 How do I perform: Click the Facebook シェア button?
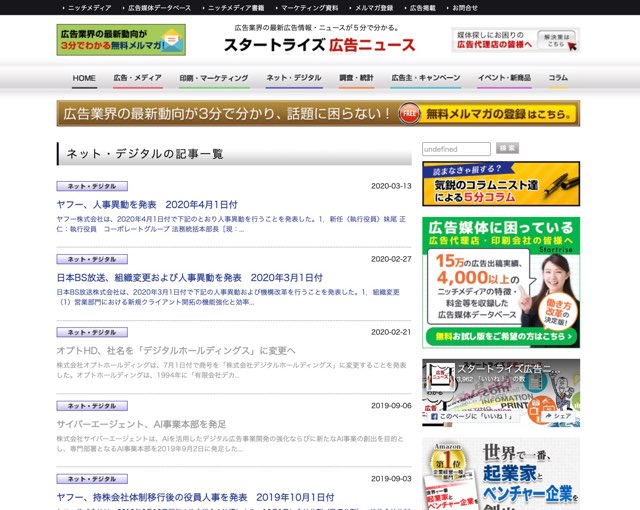click(558, 416)
